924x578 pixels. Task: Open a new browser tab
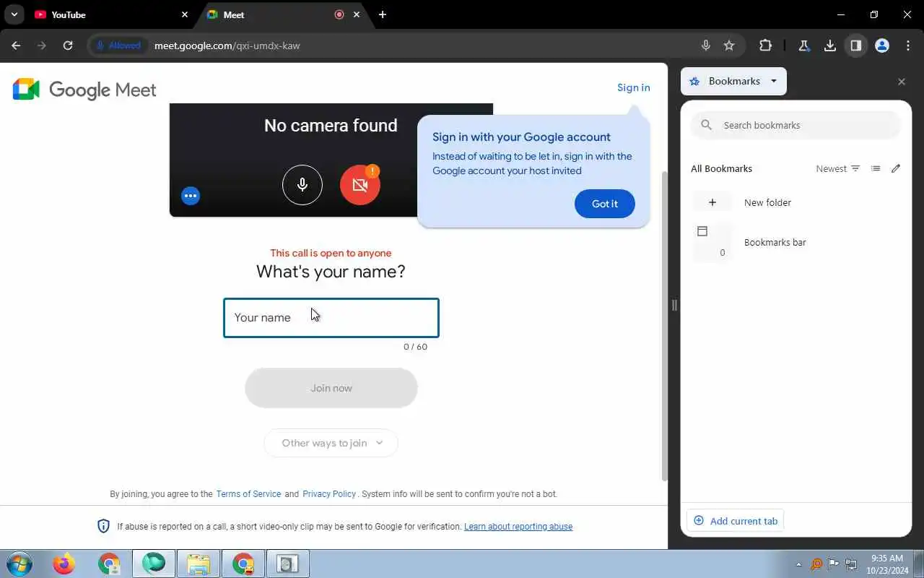point(383,14)
